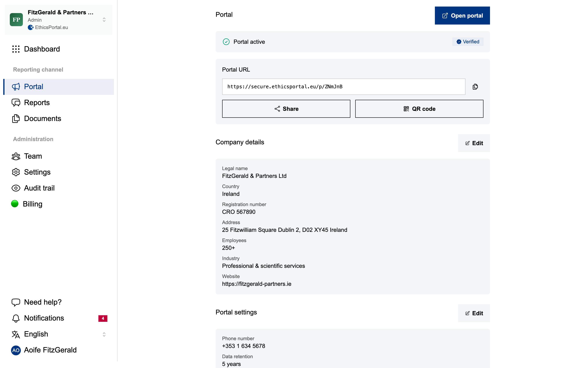
Task: Click the Team people icon
Action: [16, 156]
